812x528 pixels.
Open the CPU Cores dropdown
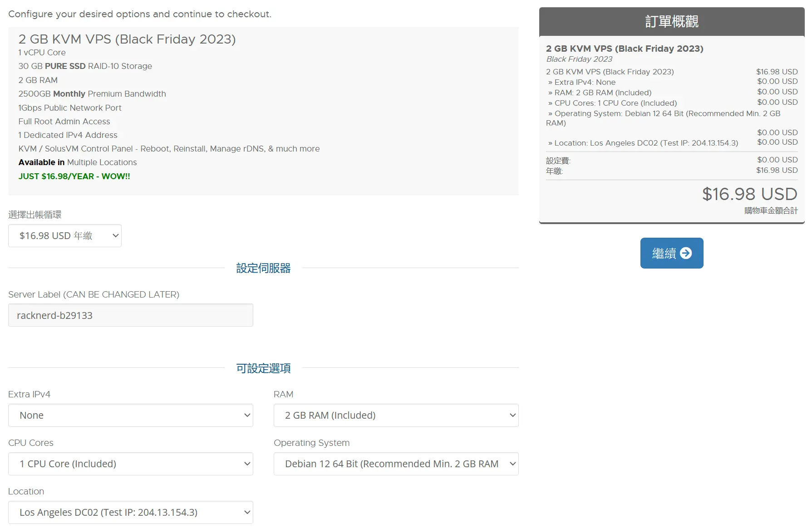tap(131, 464)
